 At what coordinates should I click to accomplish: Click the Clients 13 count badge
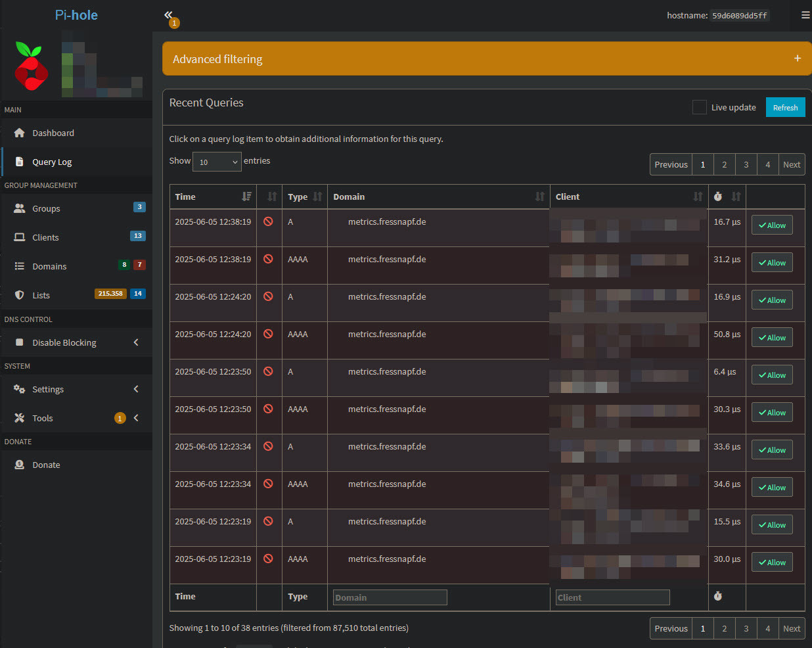138,236
